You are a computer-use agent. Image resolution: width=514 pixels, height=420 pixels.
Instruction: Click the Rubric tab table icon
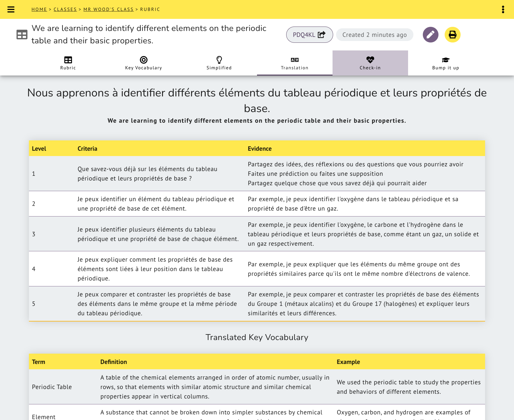tap(68, 60)
